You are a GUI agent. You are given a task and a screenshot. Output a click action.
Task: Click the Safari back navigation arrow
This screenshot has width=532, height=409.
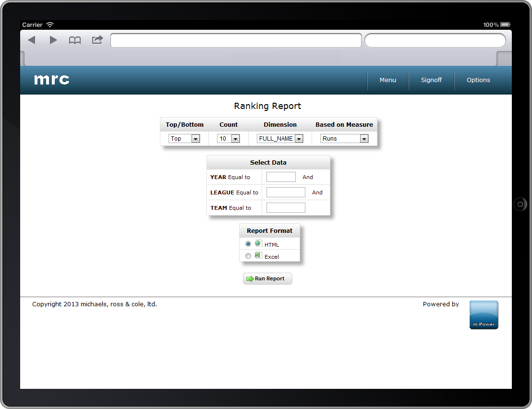click(31, 40)
